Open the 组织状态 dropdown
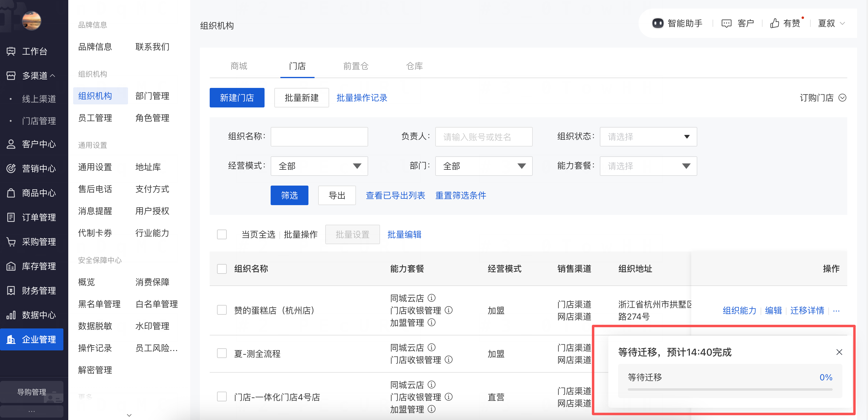The width and height of the screenshot is (868, 420). [648, 137]
